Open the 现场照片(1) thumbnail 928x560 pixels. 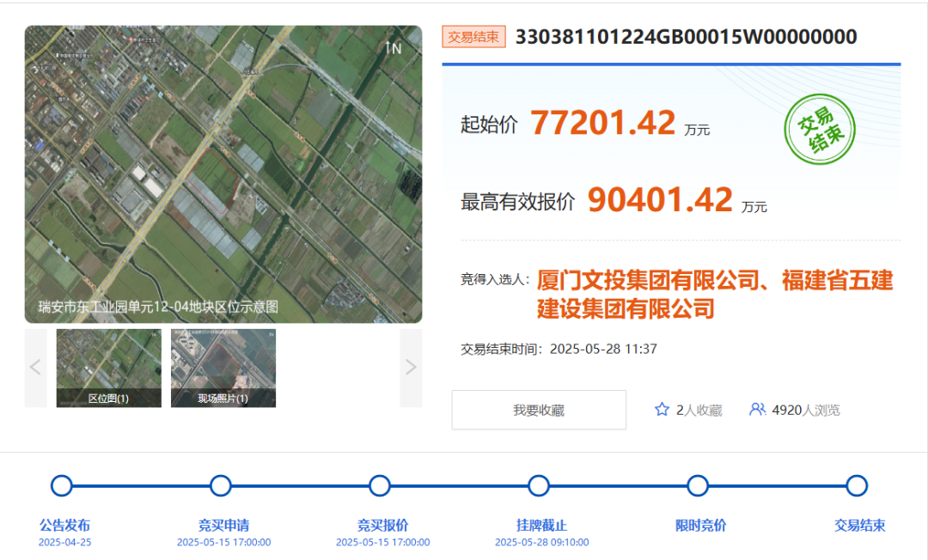223,368
